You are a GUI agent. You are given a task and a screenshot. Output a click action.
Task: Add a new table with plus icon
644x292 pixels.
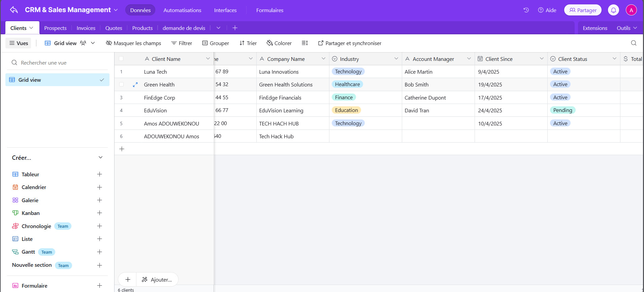tap(235, 28)
